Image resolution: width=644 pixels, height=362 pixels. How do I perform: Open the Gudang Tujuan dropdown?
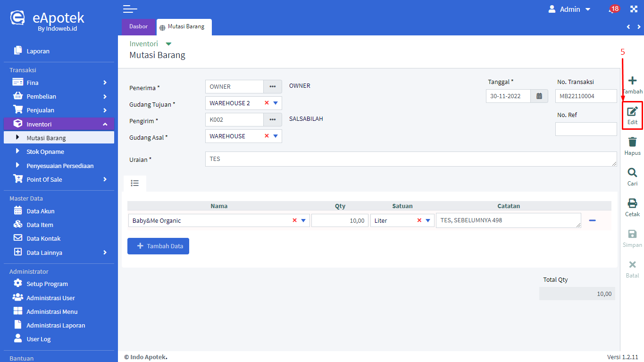click(x=276, y=103)
